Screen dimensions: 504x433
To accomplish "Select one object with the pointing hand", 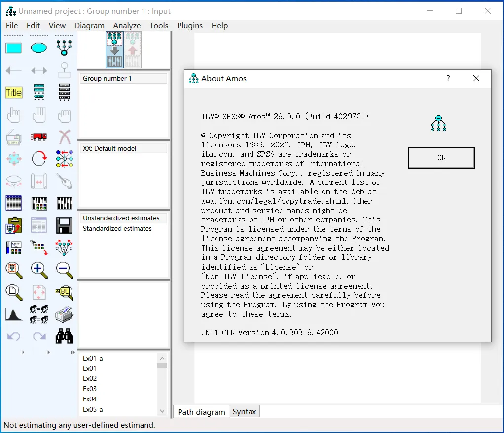I will coord(13,115).
